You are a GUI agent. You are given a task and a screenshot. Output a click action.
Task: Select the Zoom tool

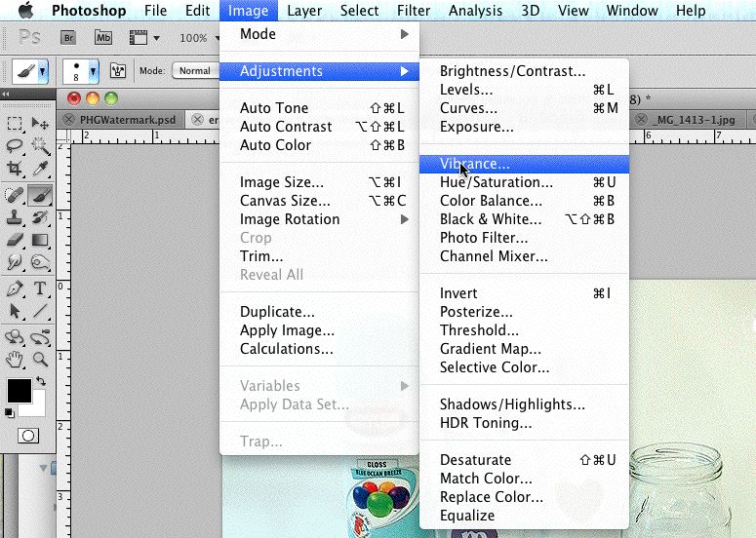tap(40, 360)
